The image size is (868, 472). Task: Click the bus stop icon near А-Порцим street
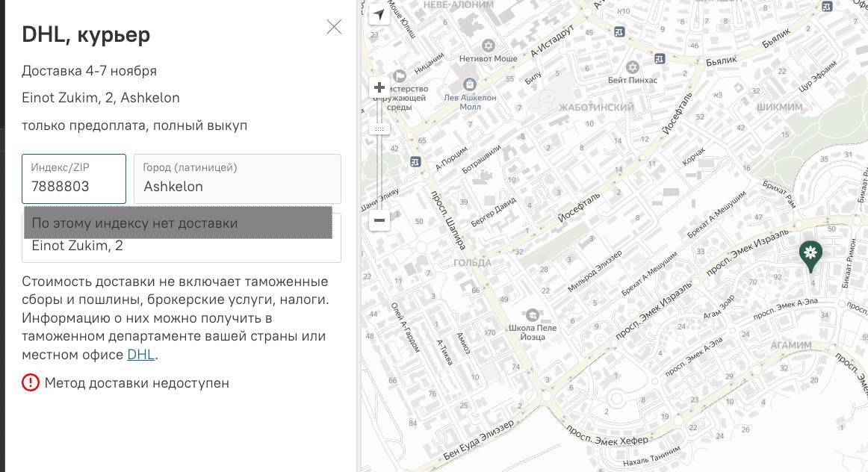[415, 161]
